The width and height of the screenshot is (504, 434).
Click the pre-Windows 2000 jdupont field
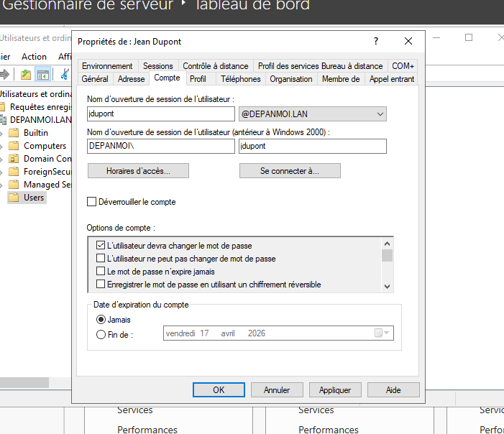(x=313, y=146)
